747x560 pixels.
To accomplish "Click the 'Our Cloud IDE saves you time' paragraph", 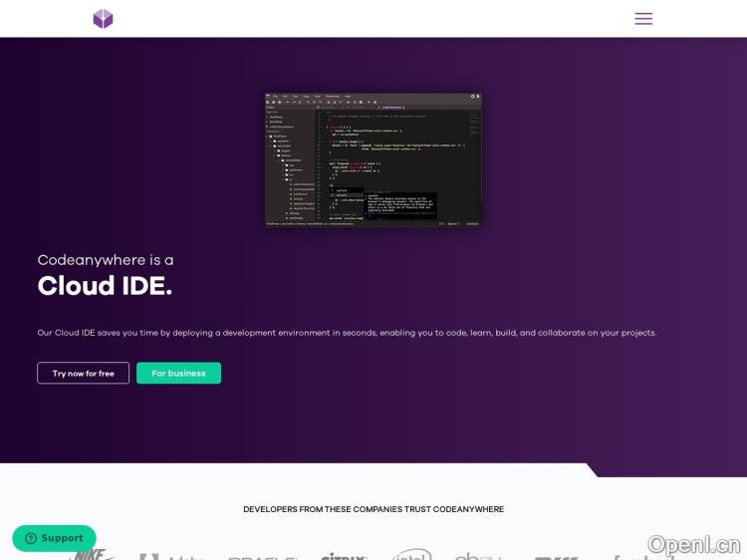I will 347,333.
